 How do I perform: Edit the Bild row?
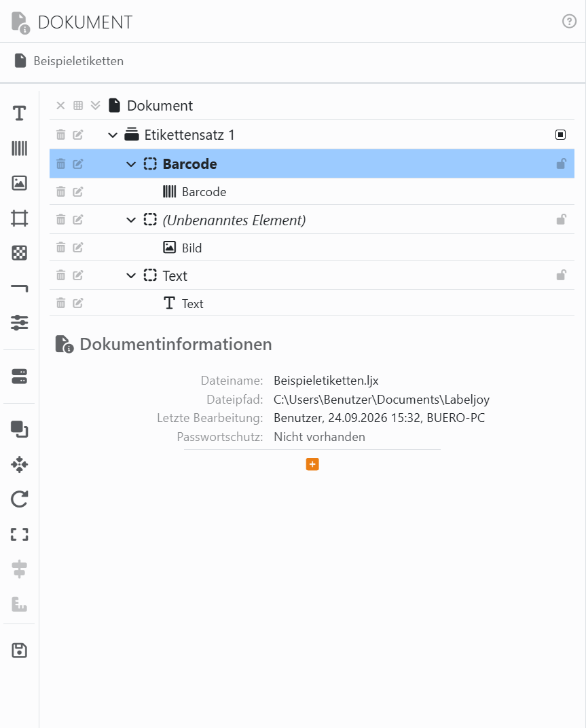click(78, 248)
